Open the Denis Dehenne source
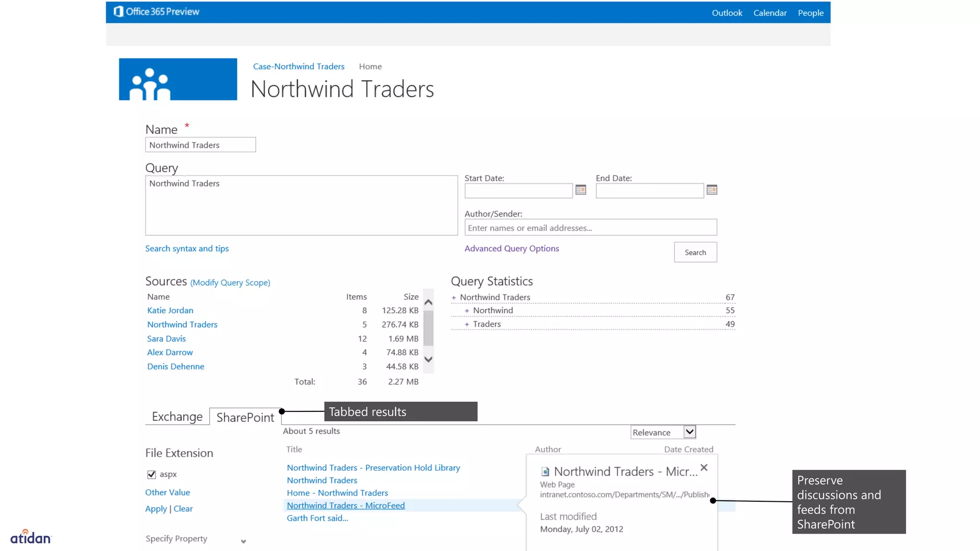Viewport: 980px width, 551px height. [x=176, y=366]
